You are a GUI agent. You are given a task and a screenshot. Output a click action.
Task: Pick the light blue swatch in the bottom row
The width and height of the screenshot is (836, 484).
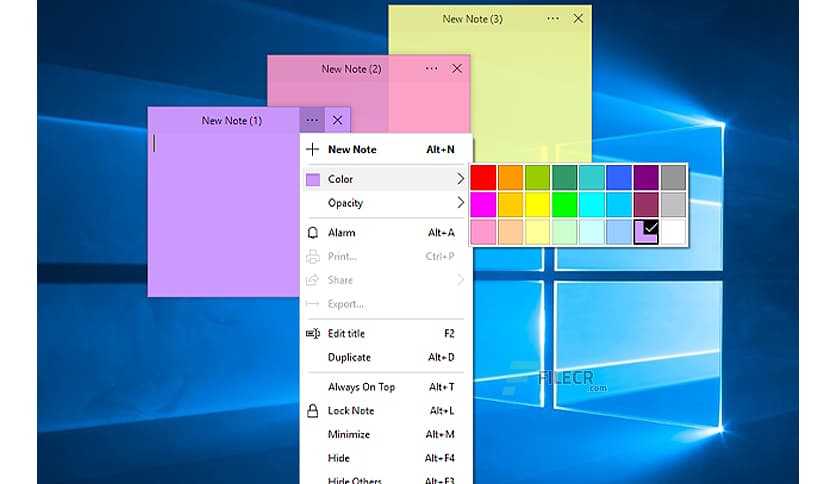tap(619, 232)
